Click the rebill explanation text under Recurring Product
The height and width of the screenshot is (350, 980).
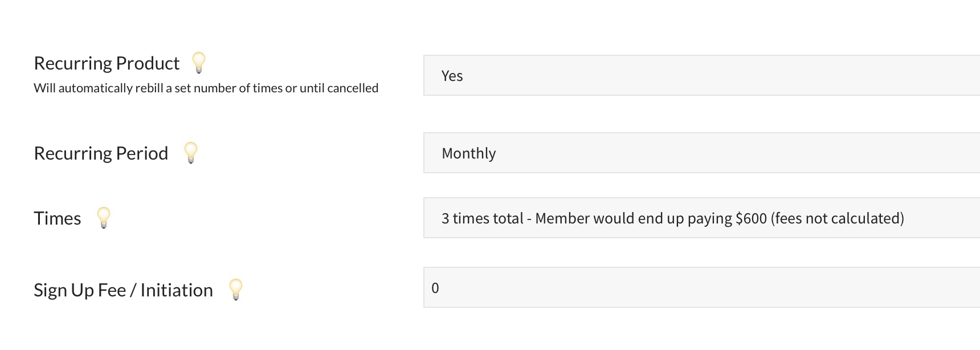coord(206,88)
